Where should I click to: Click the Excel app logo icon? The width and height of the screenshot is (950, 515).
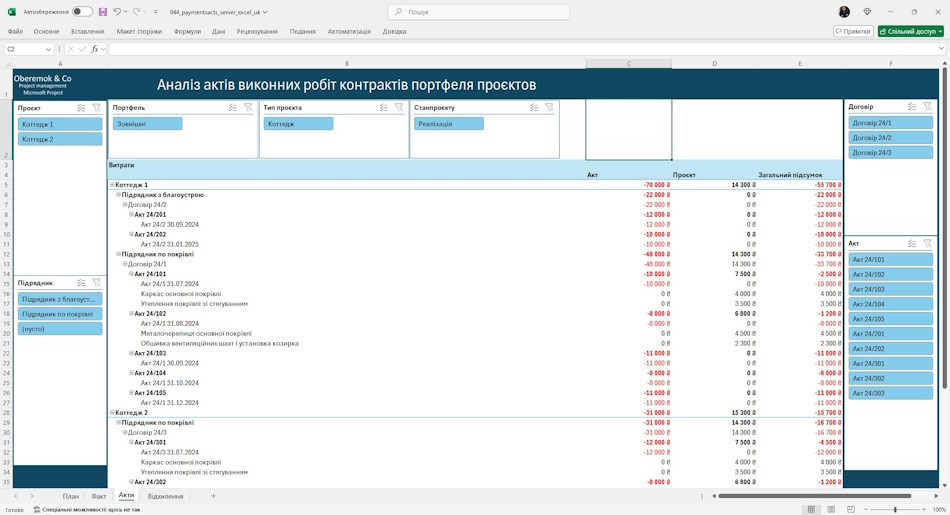(x=12, y=12)
